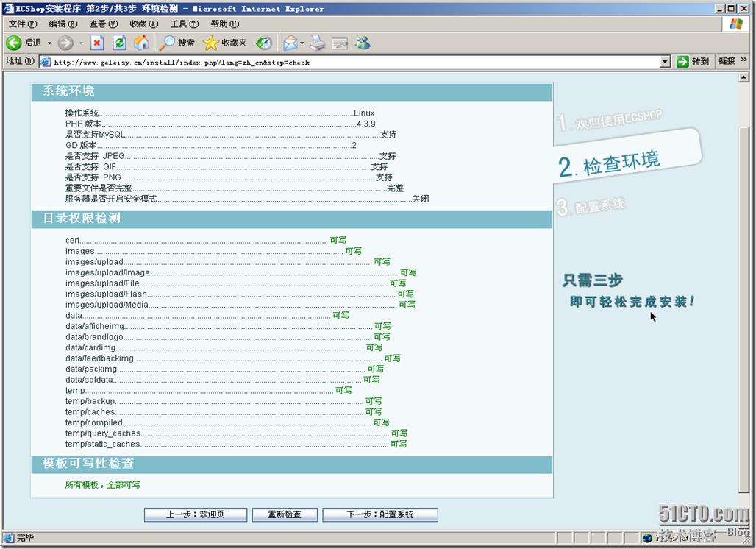This screenshot has width=756, height=549.
Task: Click the page icon in address bar
Action: 46,62
